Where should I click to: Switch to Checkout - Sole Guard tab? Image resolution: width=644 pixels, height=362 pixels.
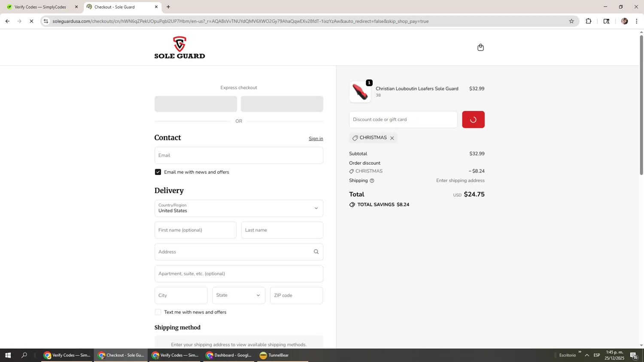[x=122, y=7]
